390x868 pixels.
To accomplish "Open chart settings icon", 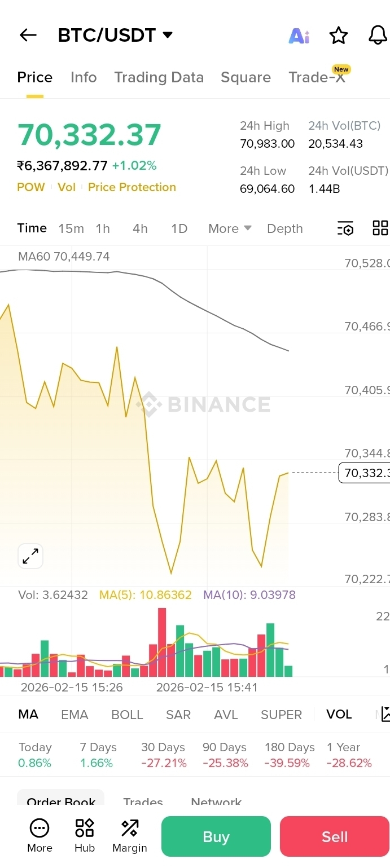I will pyautogui.click(x=345, y=228).
